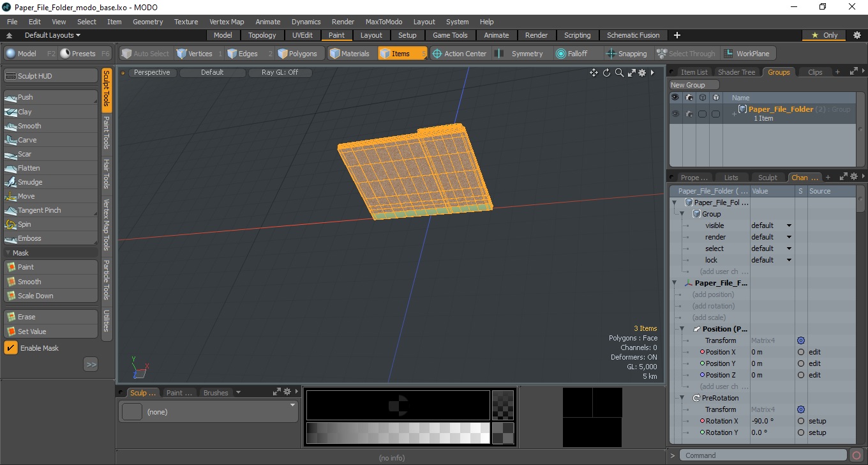
Task: Open the Presets button
Action: click(85, 54)
